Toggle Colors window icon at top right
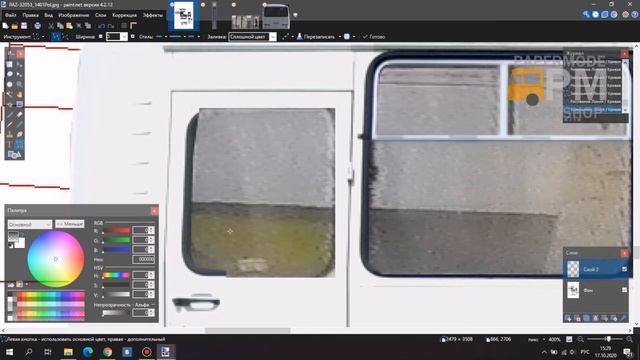This screenshot has width=640, height=360. pyautogui.click(x=614, y=15)
